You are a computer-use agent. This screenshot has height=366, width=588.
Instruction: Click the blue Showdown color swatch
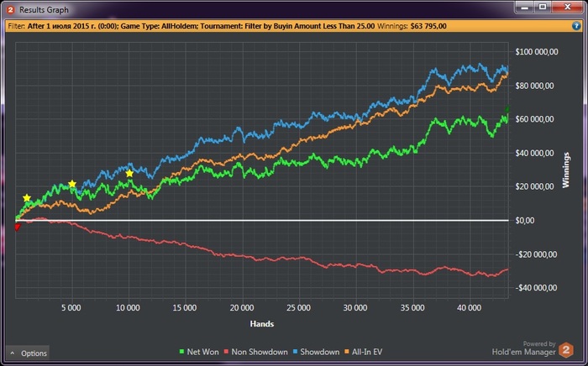click(x=295, y=352)
